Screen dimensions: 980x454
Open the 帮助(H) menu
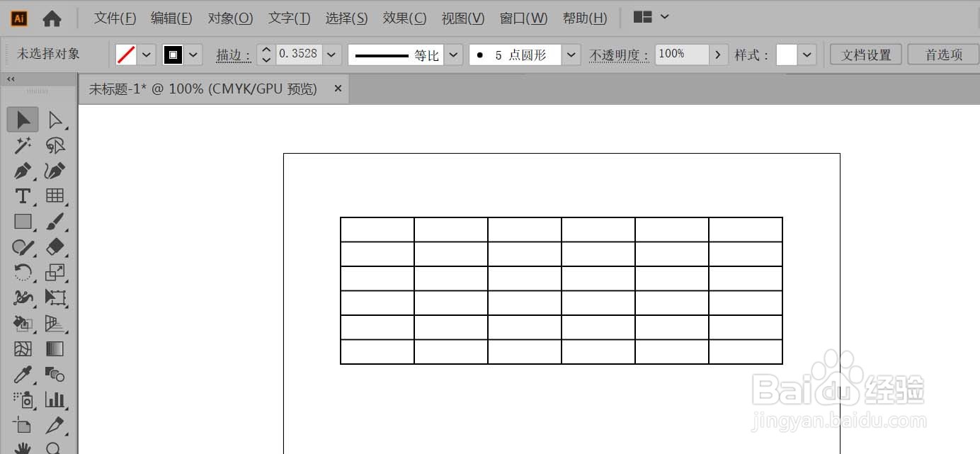[585, 18]
